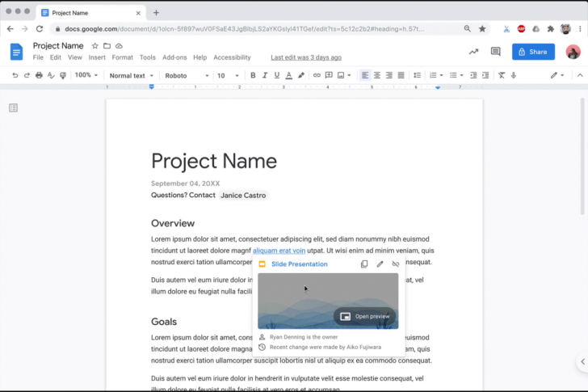Click the decrease indent icon

(x=473, y=75)
